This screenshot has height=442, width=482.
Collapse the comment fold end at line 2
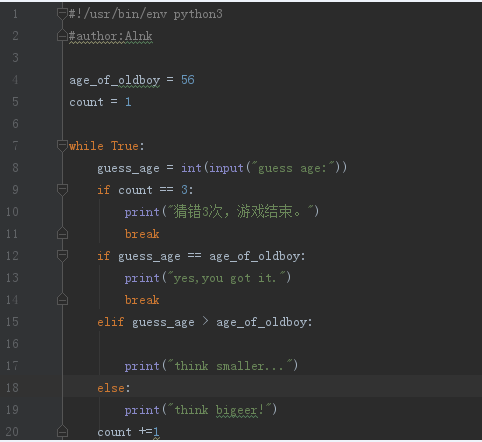62,36
